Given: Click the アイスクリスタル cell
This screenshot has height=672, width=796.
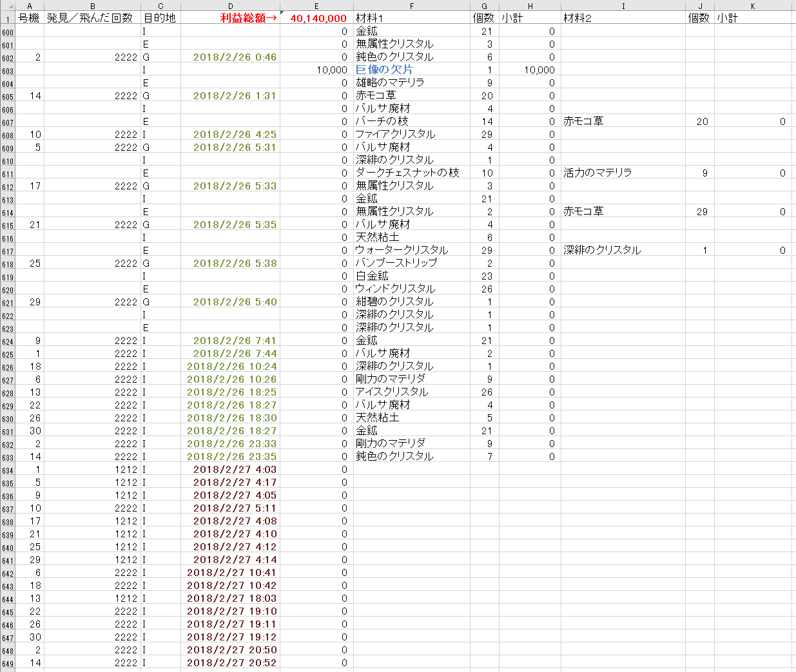Looking at the screenshot, I should click(392, 392).
